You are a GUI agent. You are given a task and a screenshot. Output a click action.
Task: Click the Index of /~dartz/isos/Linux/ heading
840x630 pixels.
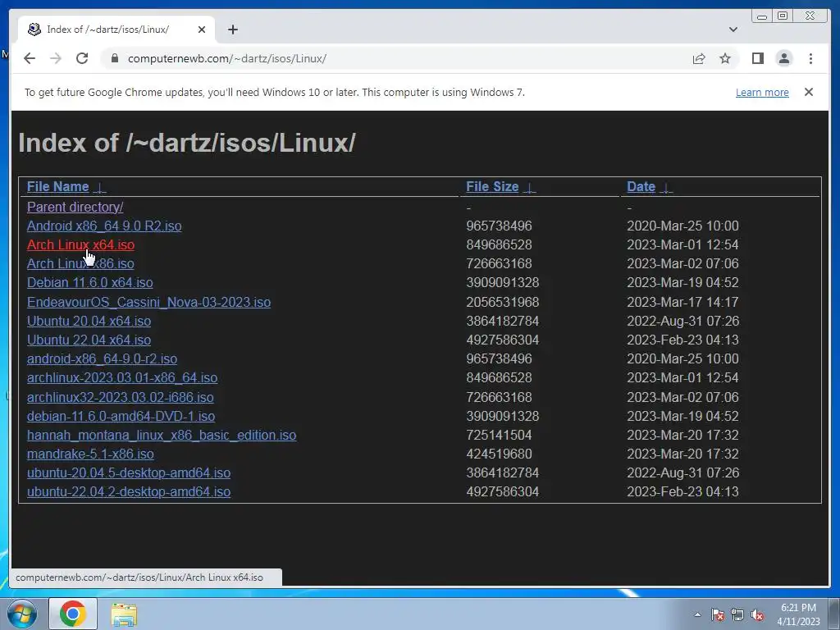click(187, 143)
